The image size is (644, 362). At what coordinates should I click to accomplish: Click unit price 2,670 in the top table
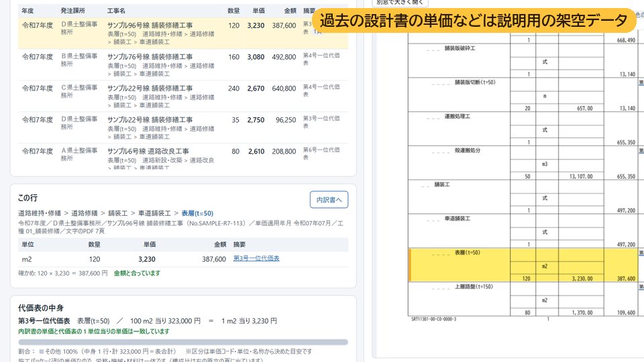click(256, 88)
